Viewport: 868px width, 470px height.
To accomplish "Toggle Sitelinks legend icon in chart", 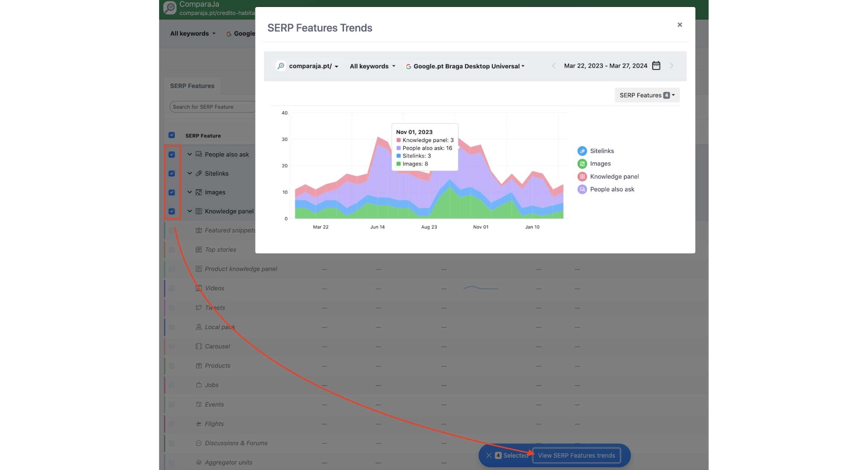I will 582,151.
